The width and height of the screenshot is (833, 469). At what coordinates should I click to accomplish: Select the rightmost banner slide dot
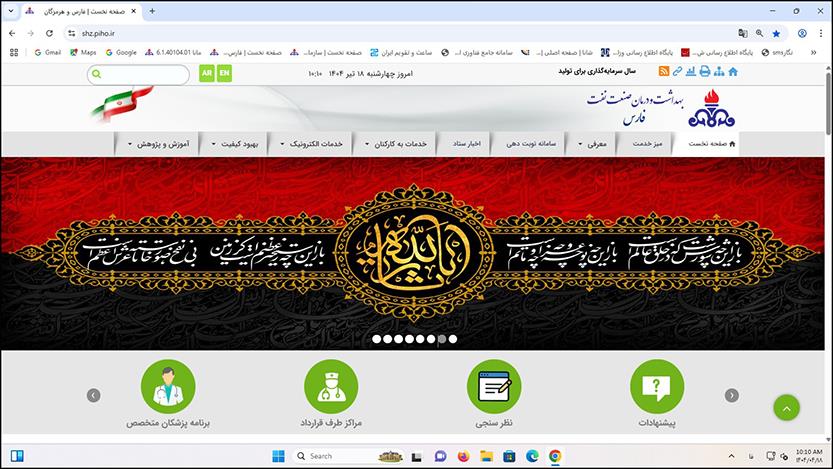pos(453,339)
